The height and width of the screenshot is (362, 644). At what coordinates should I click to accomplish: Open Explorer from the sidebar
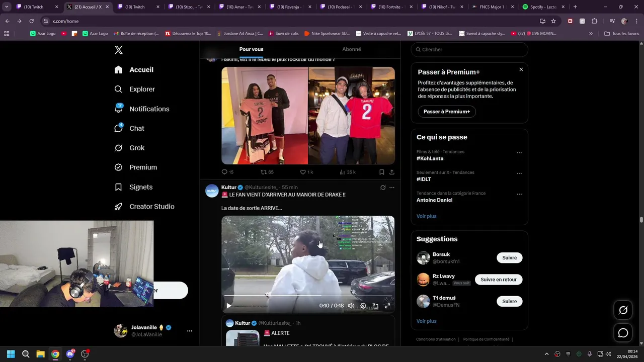(135, 89)
